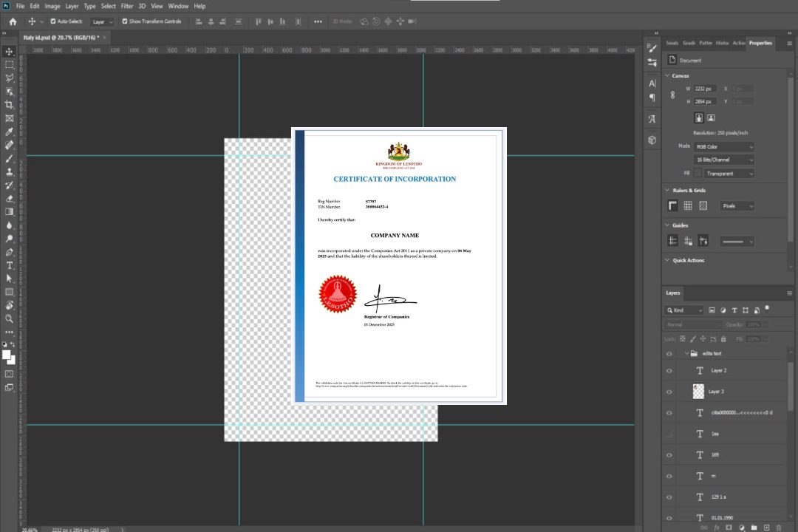Toggle Quick Mask mode icon
This screenshot has width=798, height=532.
(9, 374)
